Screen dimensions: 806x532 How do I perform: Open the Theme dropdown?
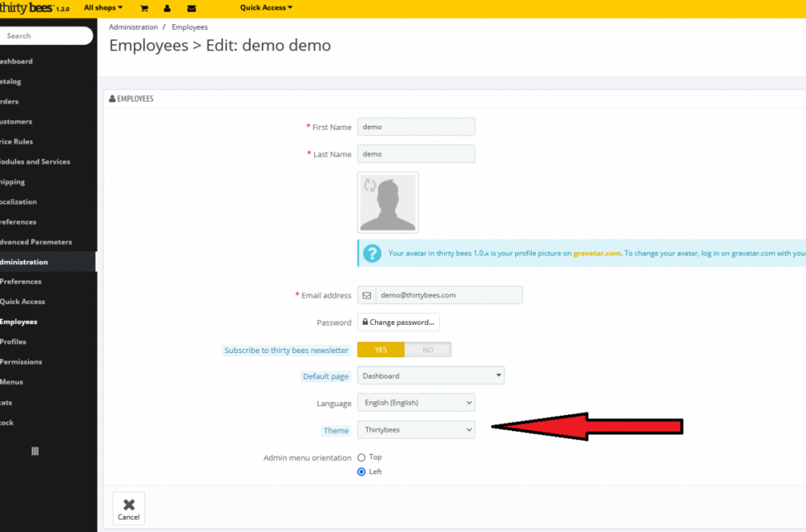coord(416,430)
